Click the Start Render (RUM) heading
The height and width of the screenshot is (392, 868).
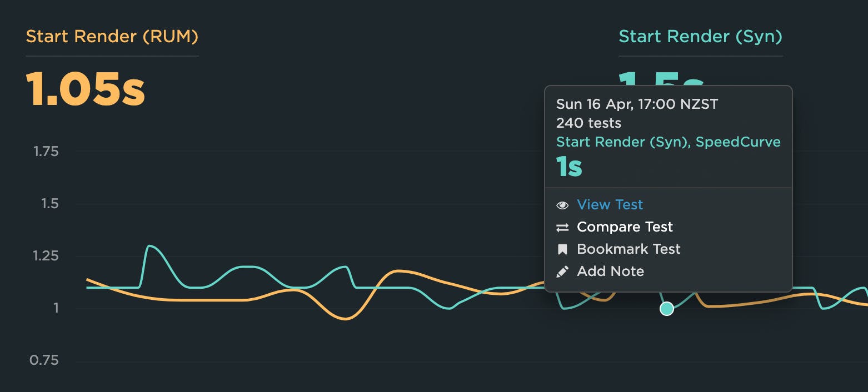click(112, 37)
